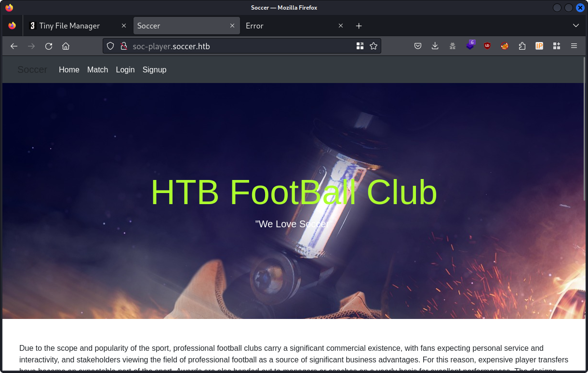Click the tracking protection shield icon
The height and width of the screenshot is (373, 588).
[x=110, y=46]
